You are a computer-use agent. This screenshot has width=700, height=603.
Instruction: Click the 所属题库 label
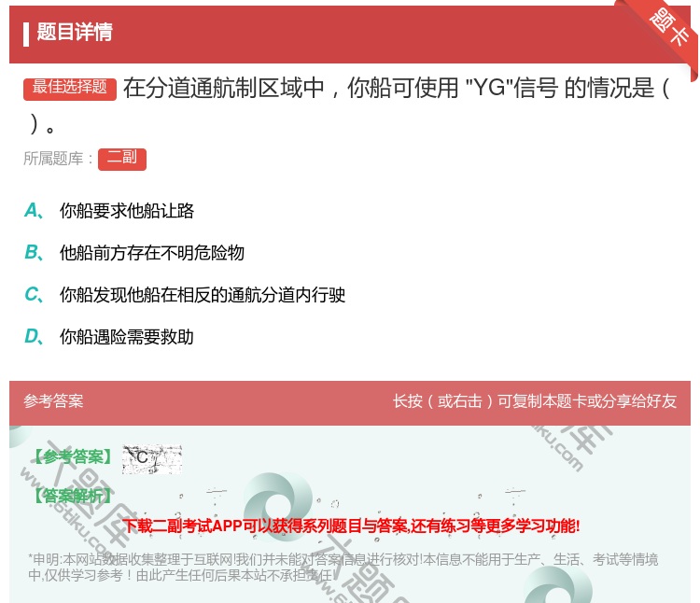click(x=58, y=159)
